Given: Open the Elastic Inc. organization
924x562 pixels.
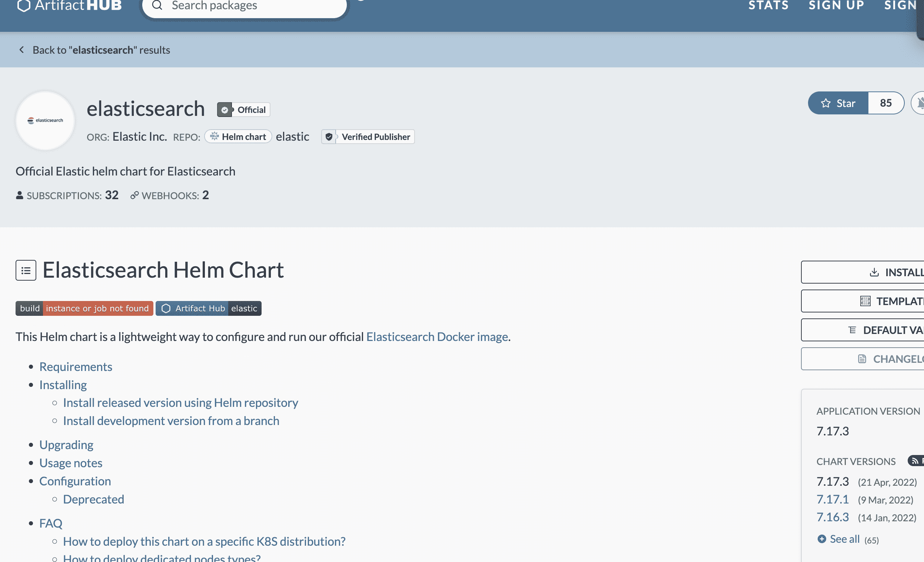Looking at the screenshot, I should 140,137.
